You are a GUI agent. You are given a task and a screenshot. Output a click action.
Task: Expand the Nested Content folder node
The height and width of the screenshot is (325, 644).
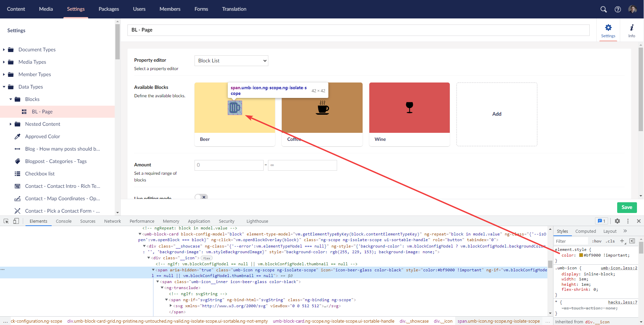point(10,124)
